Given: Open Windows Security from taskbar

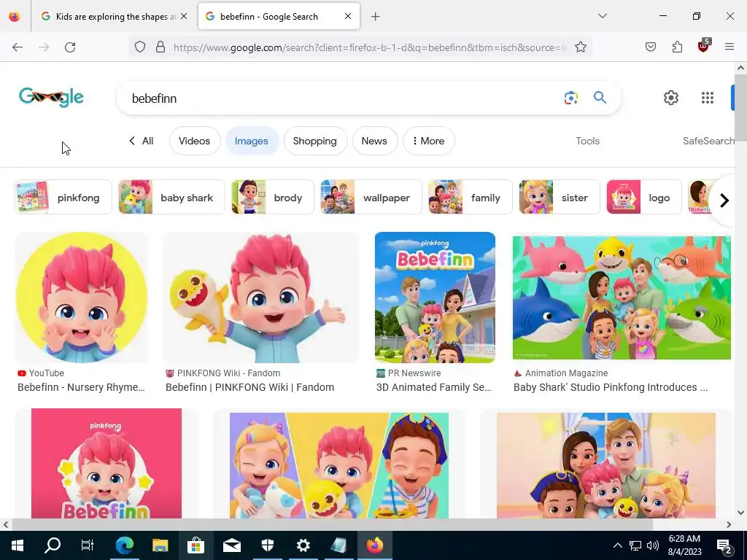Looking at the screenshot, I should coord(267,545).
